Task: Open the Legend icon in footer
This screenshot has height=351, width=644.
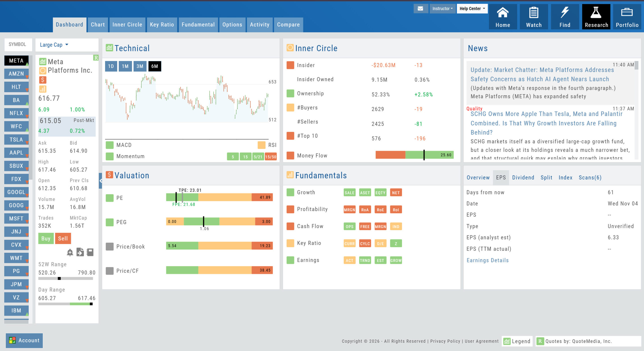Action: click(x=507, y=341)
